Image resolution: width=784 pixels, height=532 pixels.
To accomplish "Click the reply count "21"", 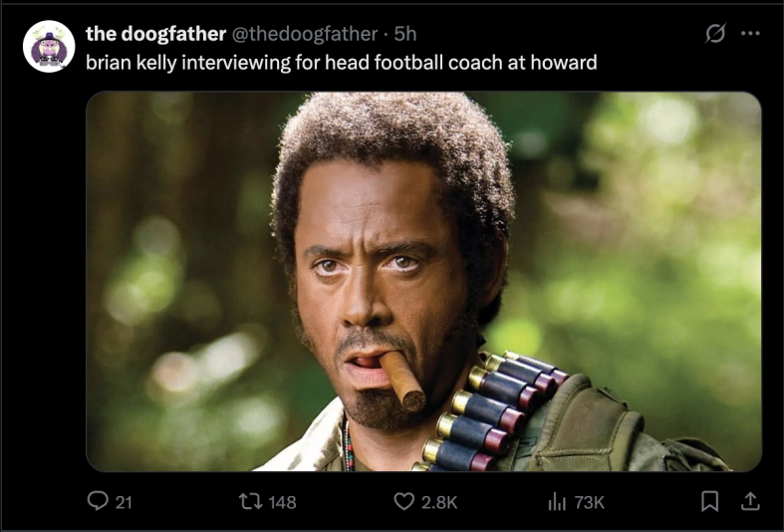I will (123, 502).
